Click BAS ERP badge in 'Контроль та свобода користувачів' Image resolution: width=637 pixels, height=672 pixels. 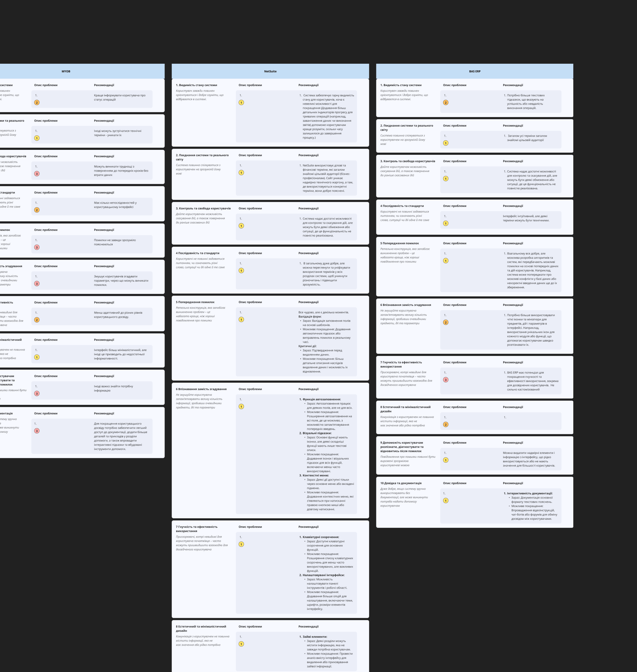pyautogui.click(x=445, y=179)
